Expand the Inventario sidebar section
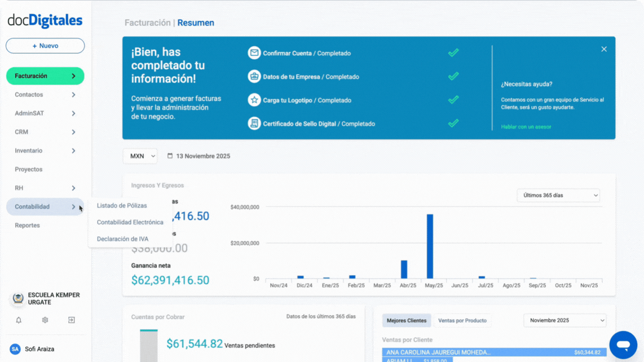This screenshot has width=644, height=362. [x=45, y=151]
